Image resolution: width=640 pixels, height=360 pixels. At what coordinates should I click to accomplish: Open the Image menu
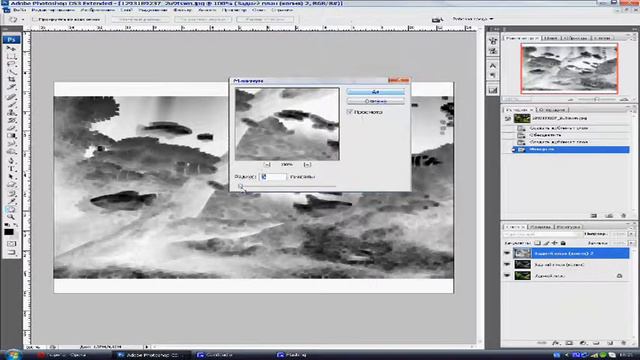tap(97, 10)
